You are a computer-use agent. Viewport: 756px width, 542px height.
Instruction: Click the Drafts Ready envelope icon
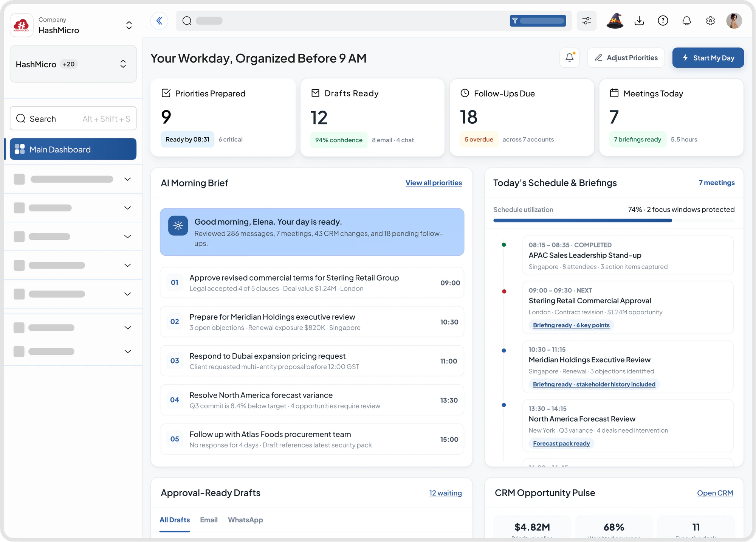tap(315, 93)
